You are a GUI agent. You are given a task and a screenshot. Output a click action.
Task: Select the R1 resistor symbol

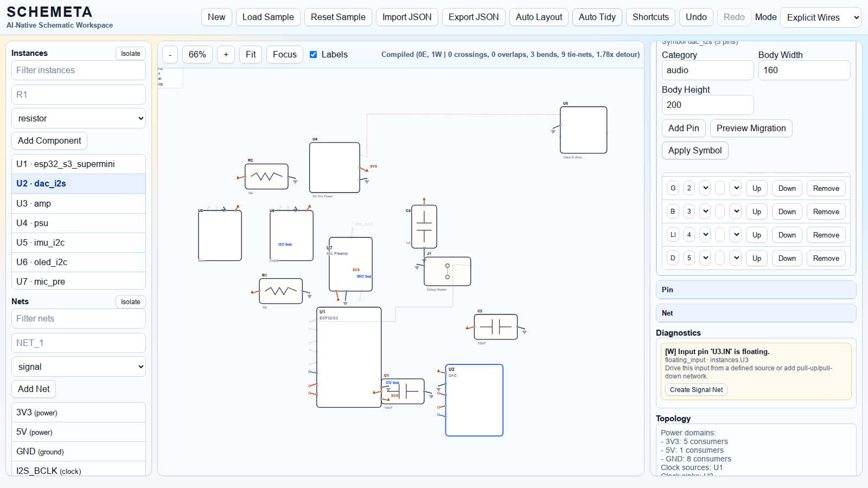coord(280,291)
